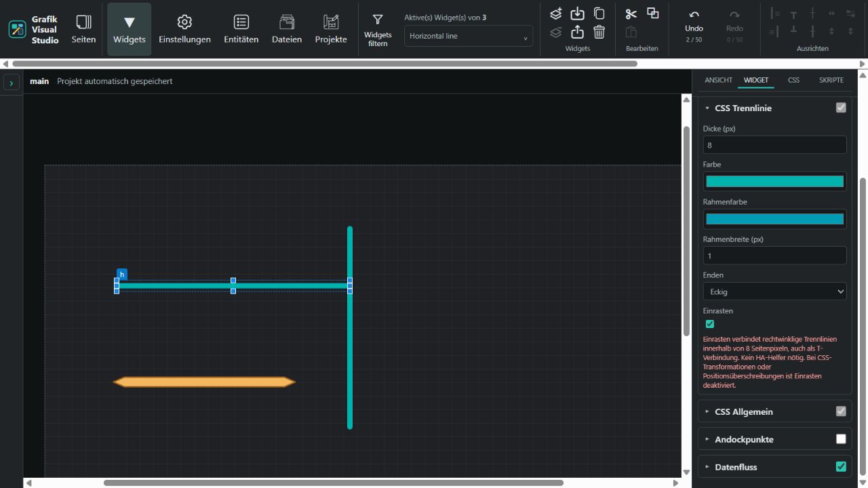Click the canvas horizontal scrollbar

pyautogui.click(x=333, y=483)
